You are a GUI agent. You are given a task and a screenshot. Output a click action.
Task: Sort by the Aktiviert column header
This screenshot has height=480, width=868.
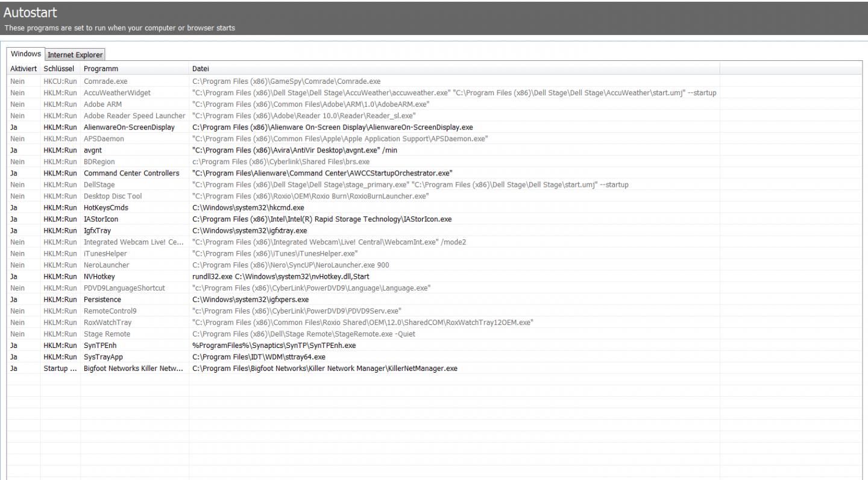(x=24, y=69)
